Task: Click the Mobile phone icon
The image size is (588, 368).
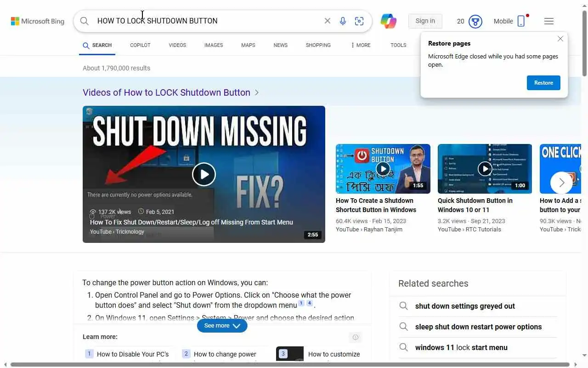Action: tap(521, 21)
